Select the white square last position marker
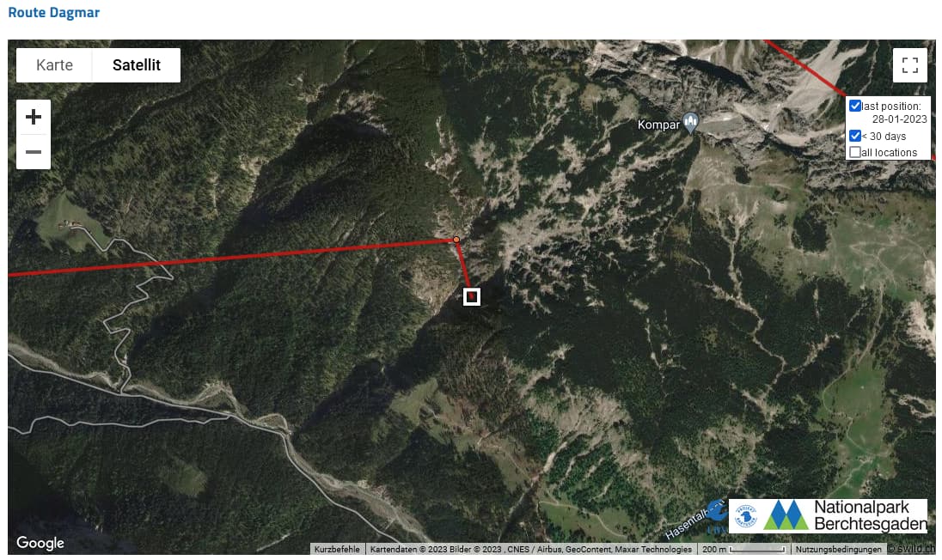 (472, 296)
